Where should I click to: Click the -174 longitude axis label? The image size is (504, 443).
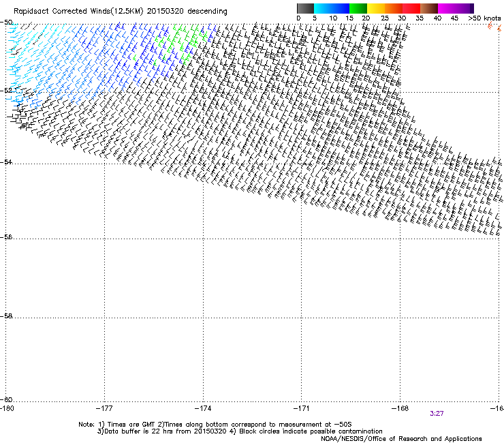click(203, 408)
